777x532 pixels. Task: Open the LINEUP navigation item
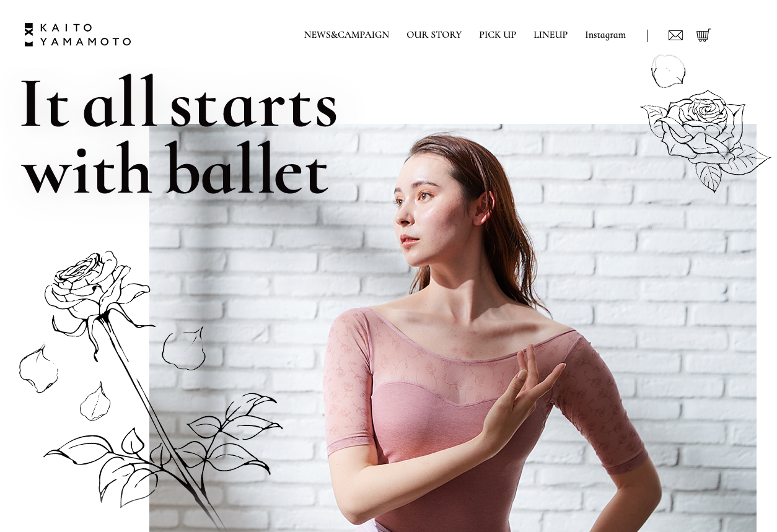point(550,35)
